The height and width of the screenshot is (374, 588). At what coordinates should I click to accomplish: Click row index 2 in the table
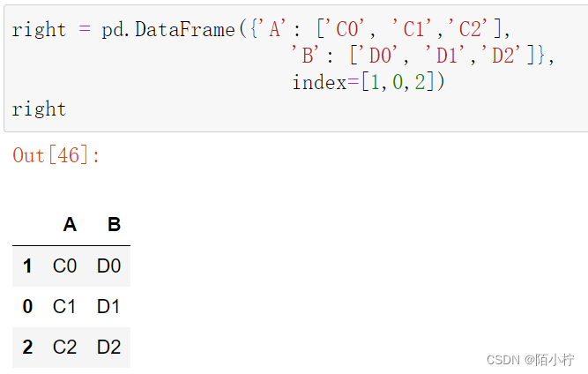[27, 348]
